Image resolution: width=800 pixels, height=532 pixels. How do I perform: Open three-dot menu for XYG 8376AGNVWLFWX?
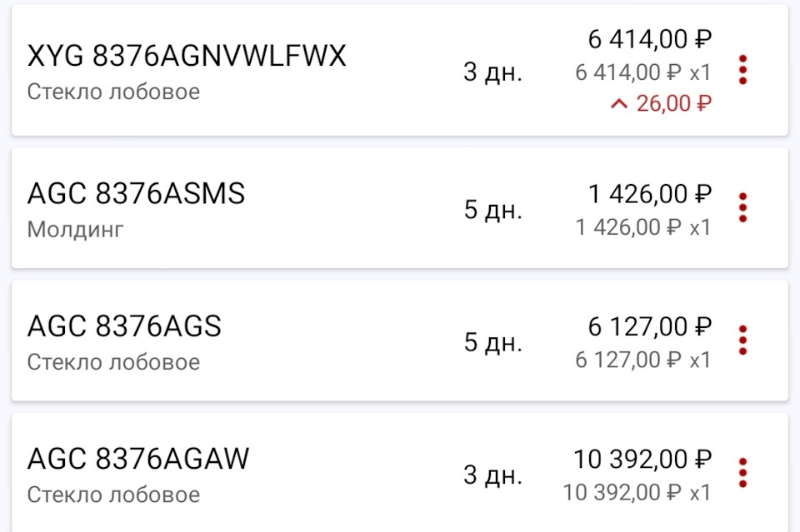(742, 70)
